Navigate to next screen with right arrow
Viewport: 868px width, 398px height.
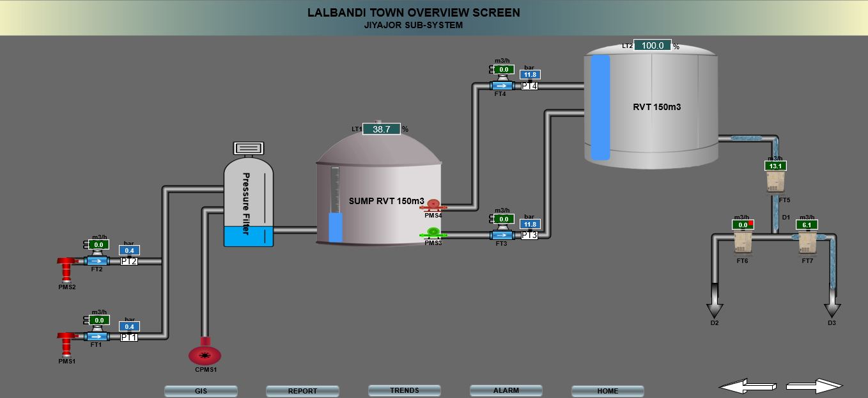(815, 386)
